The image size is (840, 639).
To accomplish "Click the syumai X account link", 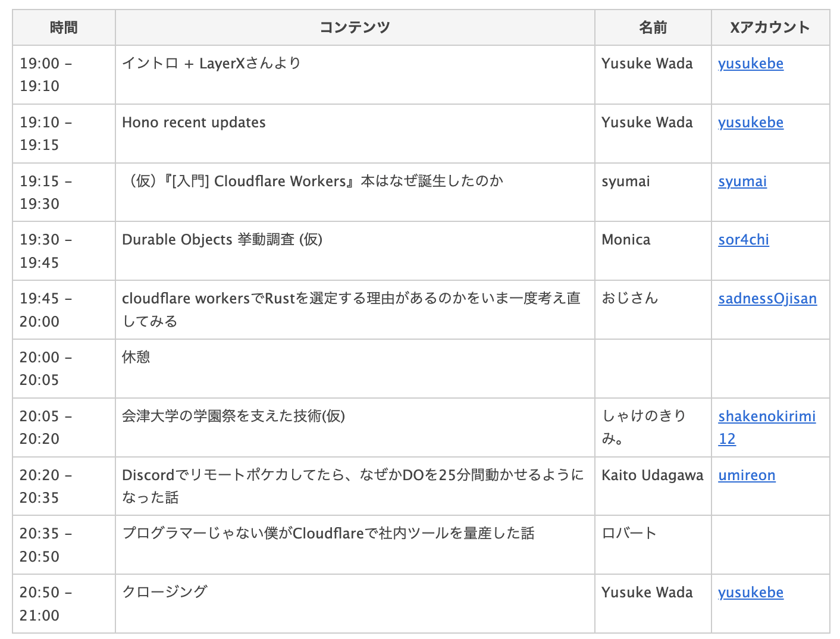I will click(742, 181).
